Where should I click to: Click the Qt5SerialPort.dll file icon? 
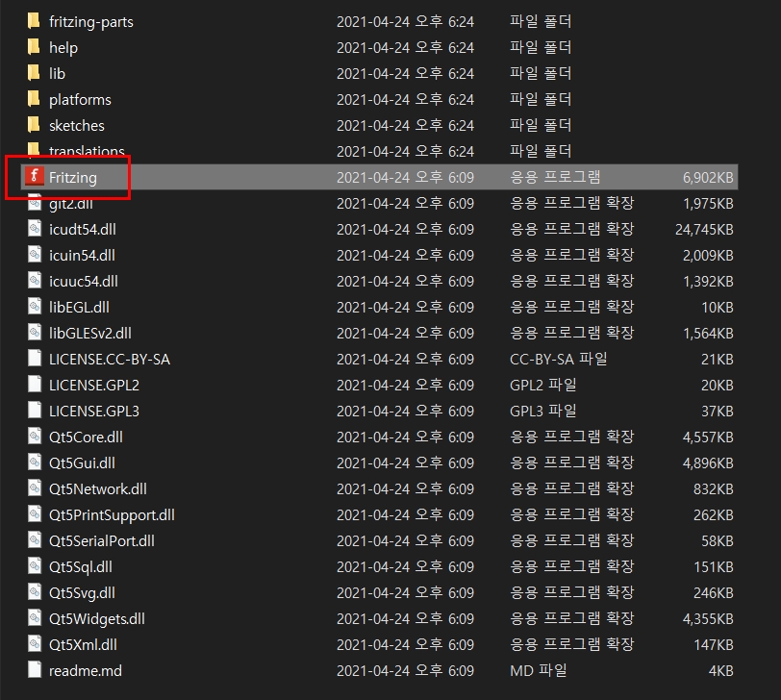pos(35,539)
